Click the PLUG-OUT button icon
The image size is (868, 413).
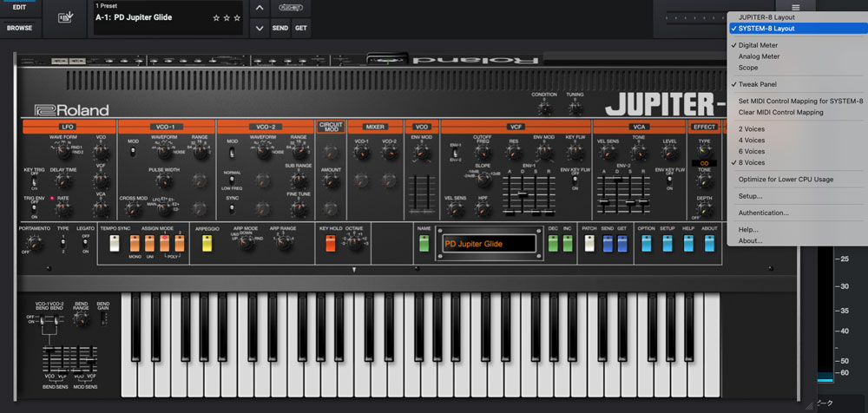(x=291, y=8)
